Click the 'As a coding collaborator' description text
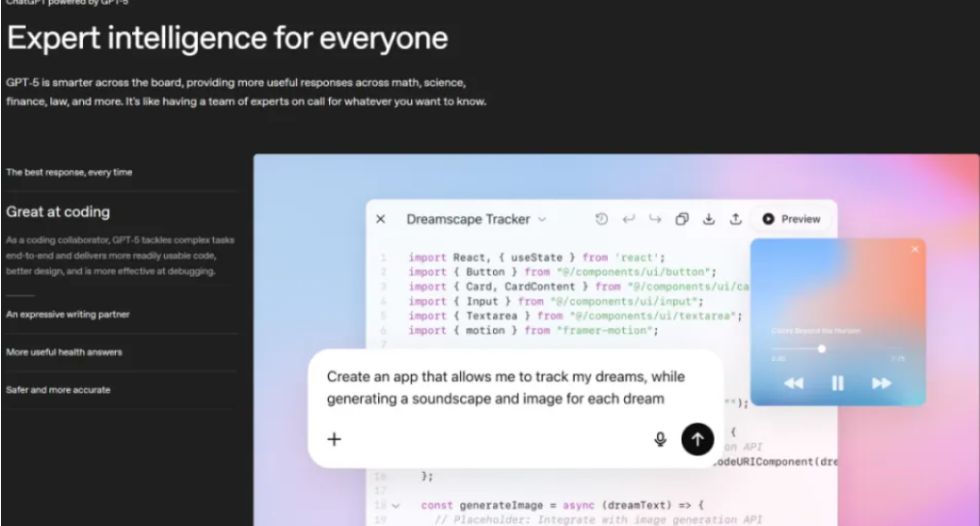The width and height of the screenshot is (980, 526). (120, 255)
